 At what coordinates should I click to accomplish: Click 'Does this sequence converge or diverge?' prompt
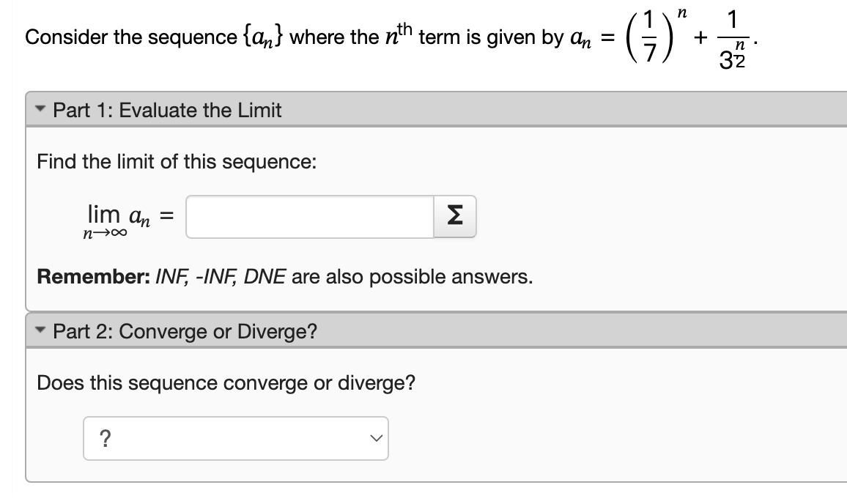pos(226,382)
